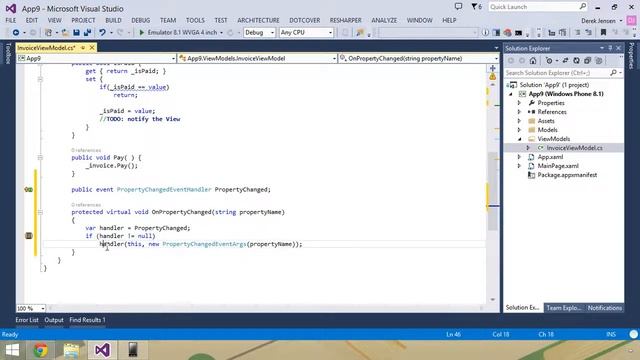The width and height of the screenshot is (640, 360).
Task: Refresh Solution Explorer via refresh icon
Action: (x=576, y=61)
